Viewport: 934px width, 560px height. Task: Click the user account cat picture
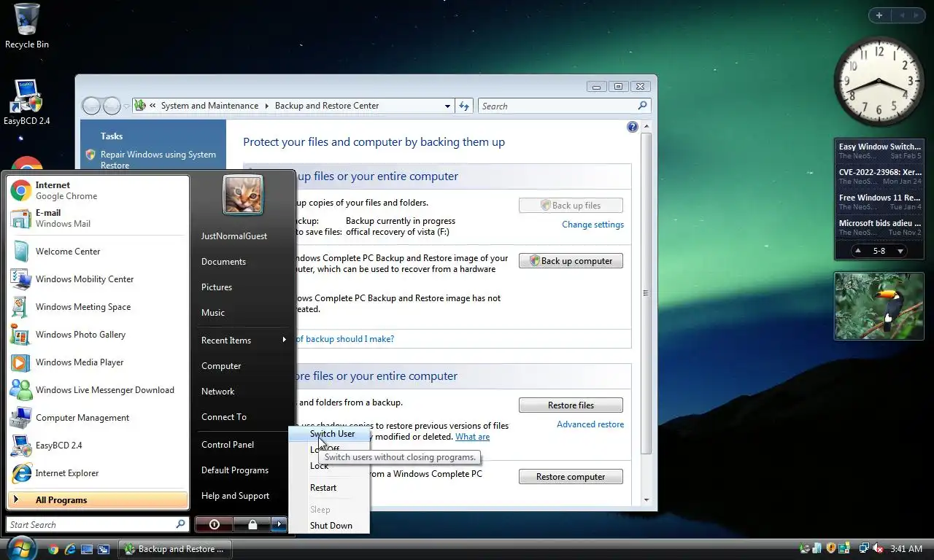coord(243,195)
